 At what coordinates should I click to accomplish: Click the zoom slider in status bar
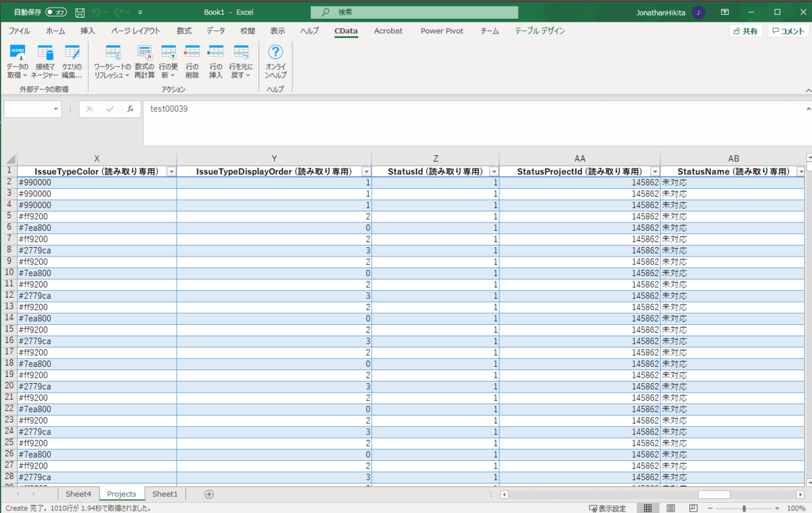[x=744, y=508]
